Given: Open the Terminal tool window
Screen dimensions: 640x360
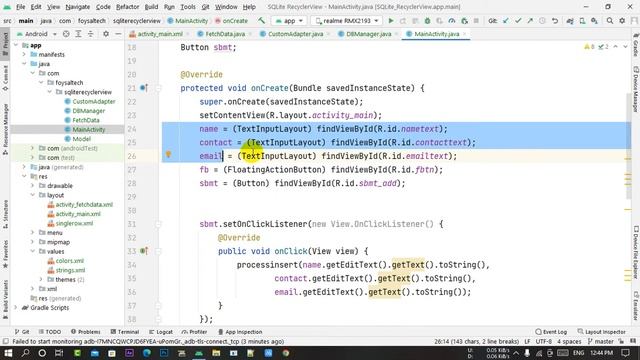Looking at the screenshot, I should pos(125,332).
